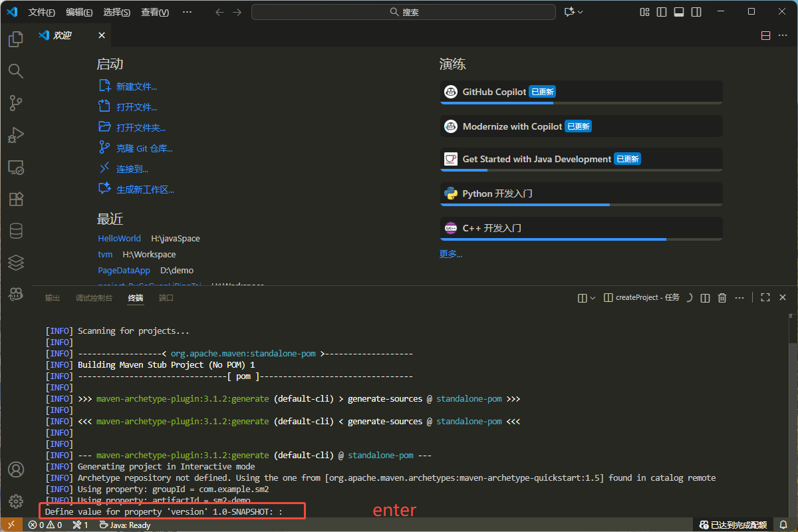Maximize the terminal panel size
Image resolution: width=798 pixels, height=532 pixels.
(x=765, y=298)
